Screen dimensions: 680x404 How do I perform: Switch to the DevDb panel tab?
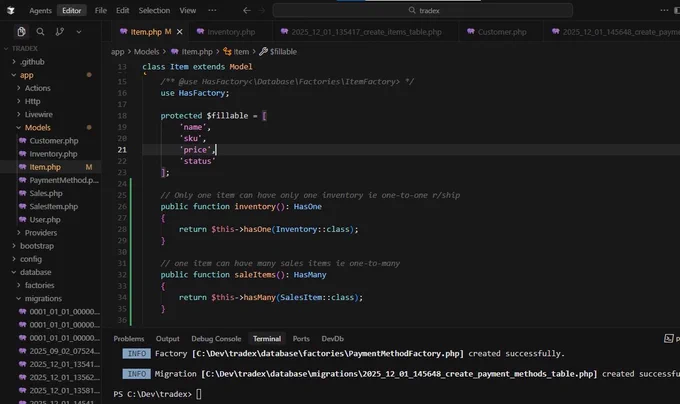coord(332,339)
